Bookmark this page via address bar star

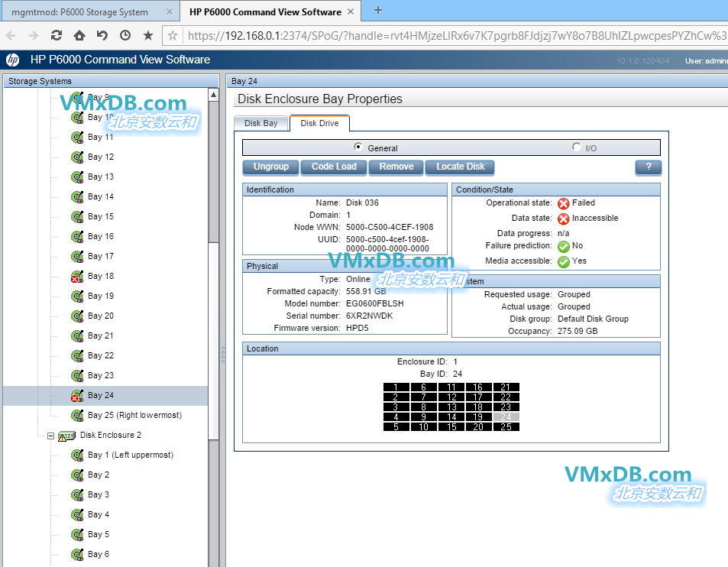click(x=172, y=35)
